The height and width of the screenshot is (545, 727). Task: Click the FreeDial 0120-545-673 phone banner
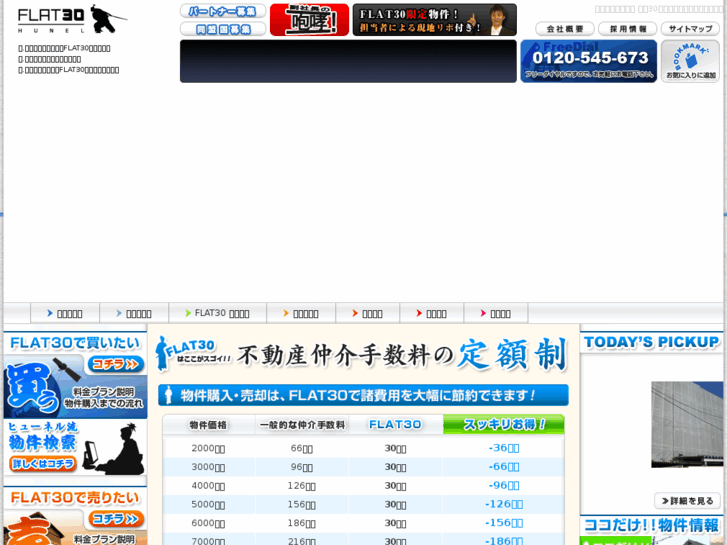tap(589, 61)
